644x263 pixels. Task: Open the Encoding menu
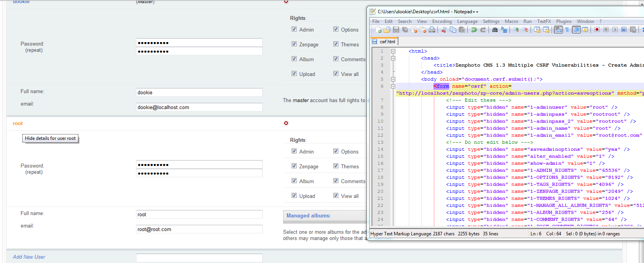point(442,21)
